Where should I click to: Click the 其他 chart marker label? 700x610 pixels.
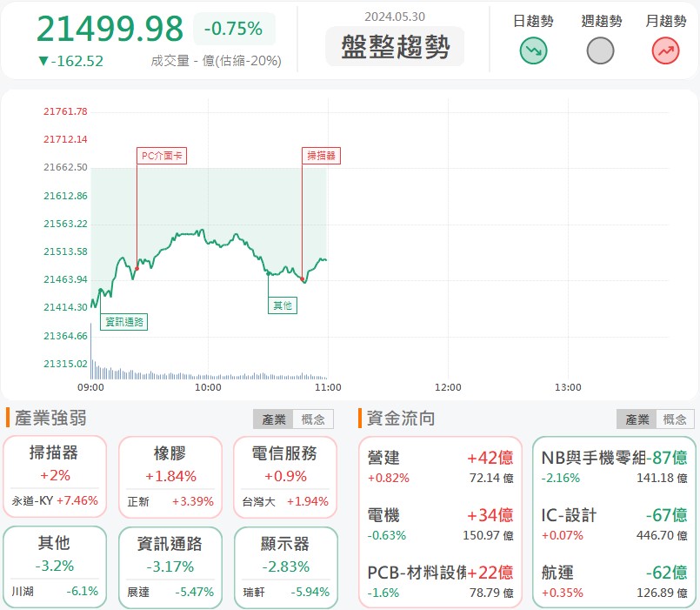(283, 305)
